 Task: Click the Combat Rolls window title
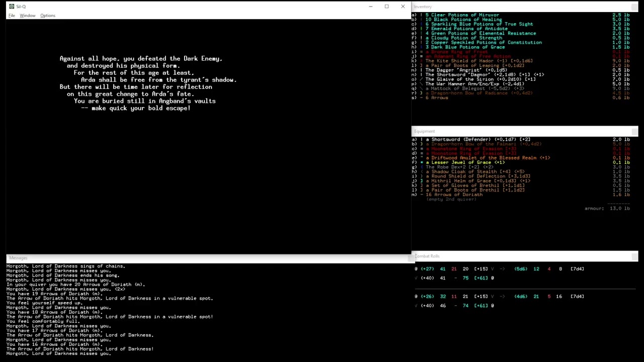point(427,256)
